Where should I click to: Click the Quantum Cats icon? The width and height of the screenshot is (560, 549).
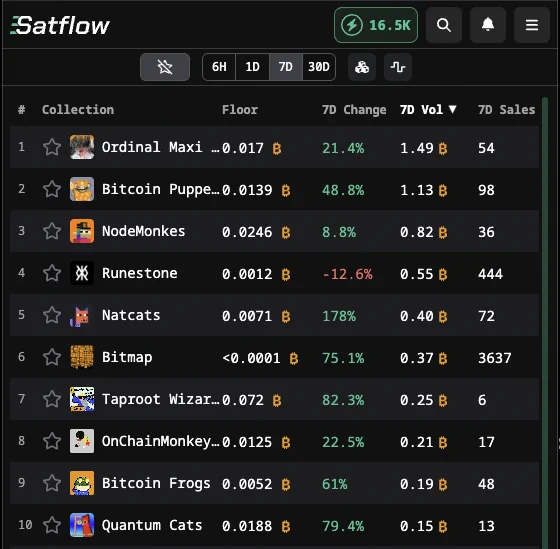(x=82, y=525)
